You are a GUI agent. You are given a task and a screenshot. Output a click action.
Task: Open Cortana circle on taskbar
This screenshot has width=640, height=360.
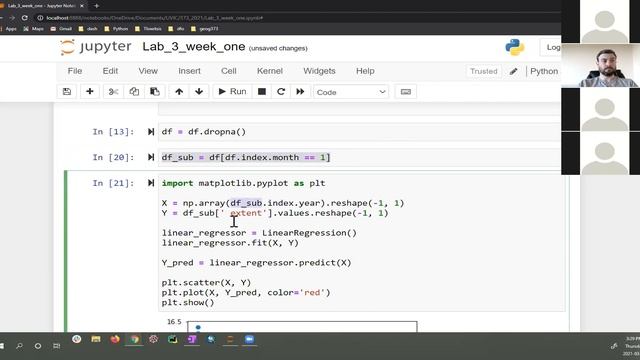point(38,346)
